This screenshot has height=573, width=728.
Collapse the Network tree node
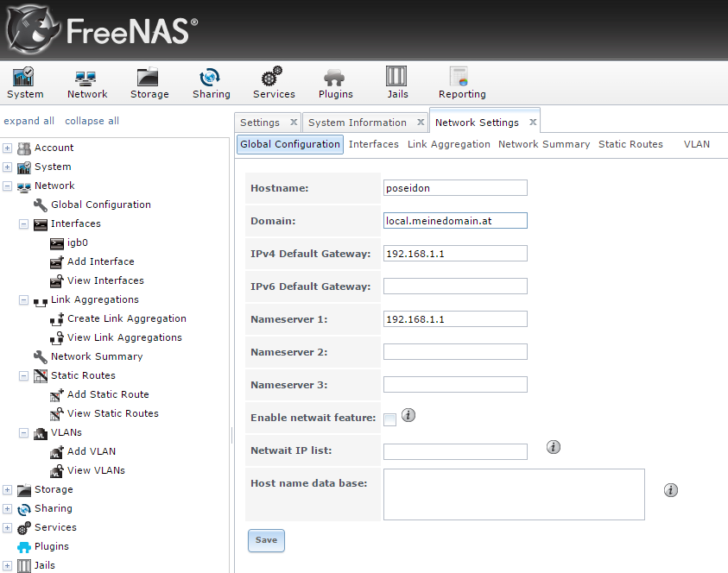pyautogui.click(x=7, y=186)
